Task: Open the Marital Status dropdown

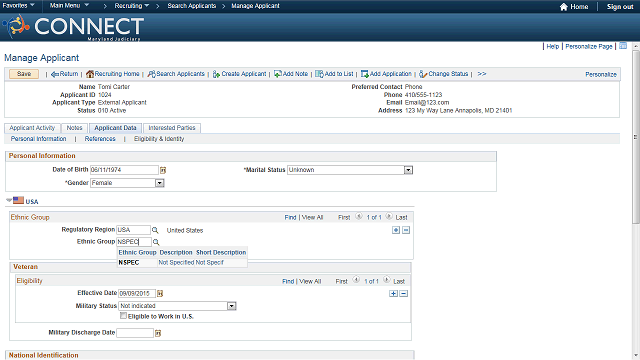Action: (408, 170)
